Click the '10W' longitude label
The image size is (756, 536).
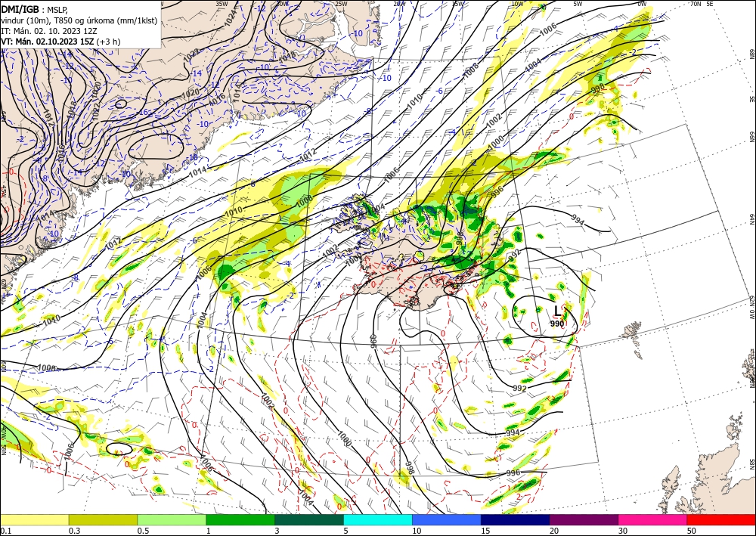tap(517, 4)
